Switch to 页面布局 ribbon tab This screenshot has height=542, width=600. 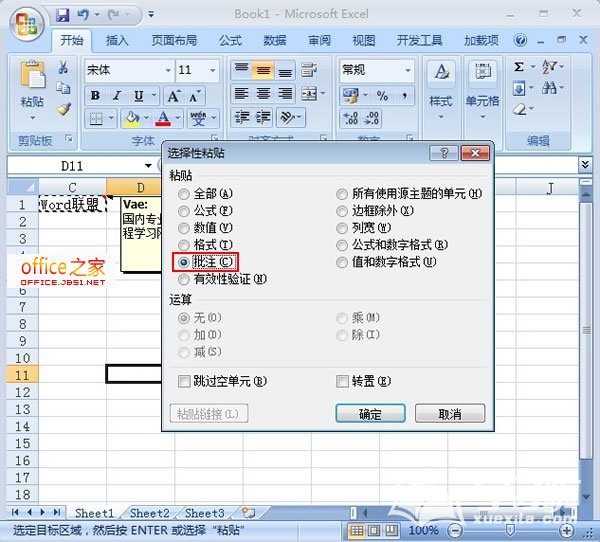[174, 40]
